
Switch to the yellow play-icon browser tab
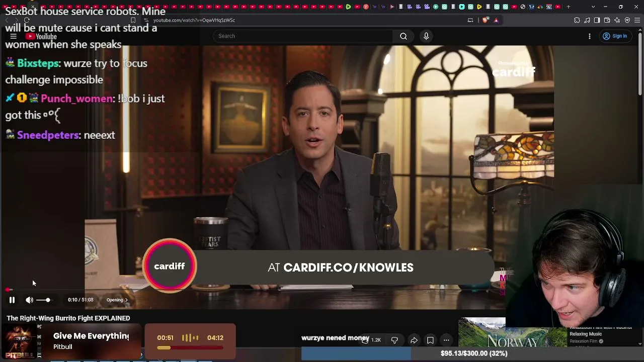pyautogui.click(x=479, y=7)
